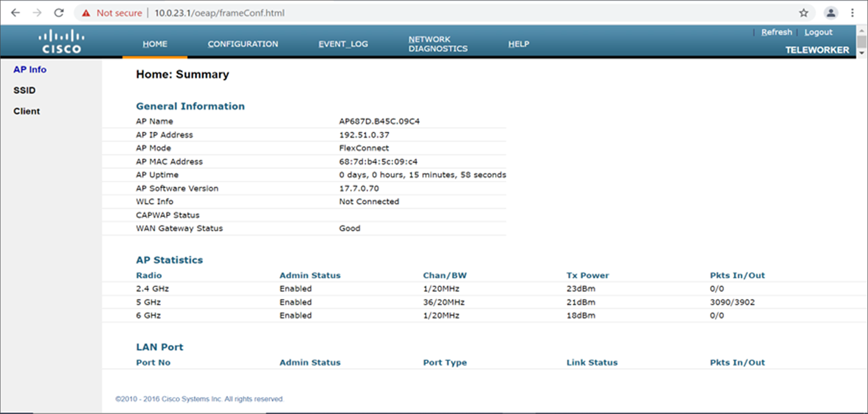868x414 pixels.
Task: Select the Client sidebar entry
Action: (x=26, y=111)
